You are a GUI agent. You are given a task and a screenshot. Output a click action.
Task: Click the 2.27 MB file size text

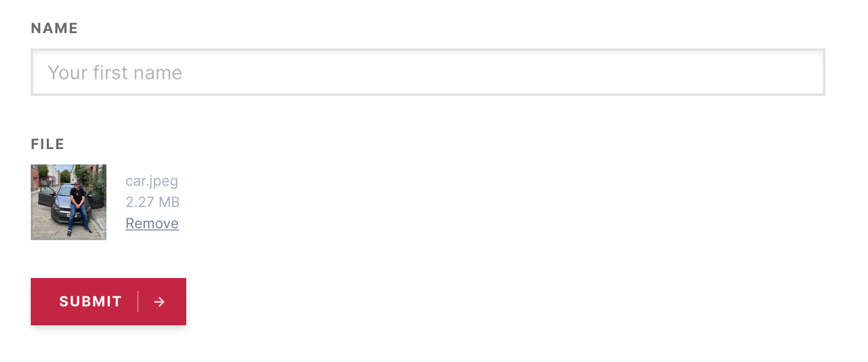pos(153,202)
